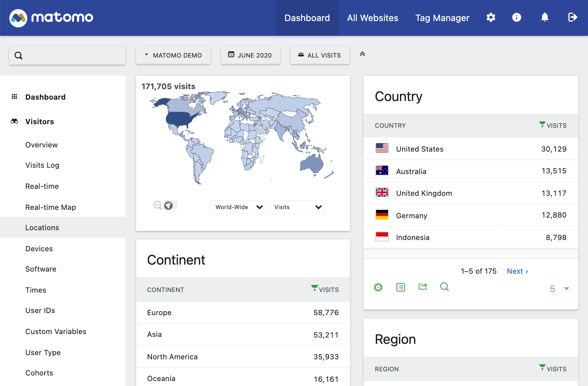Go to Next page of countries
The width and height of the screenshot is (588, 386).
(517, 271)
